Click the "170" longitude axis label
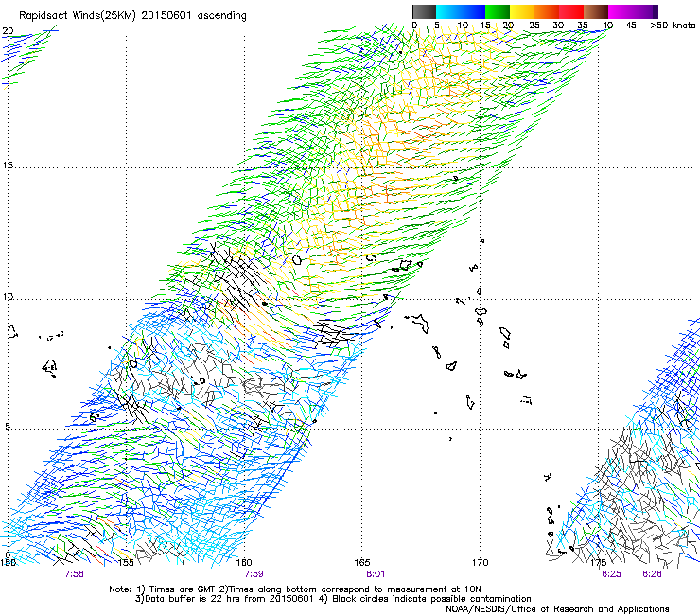 480,562
